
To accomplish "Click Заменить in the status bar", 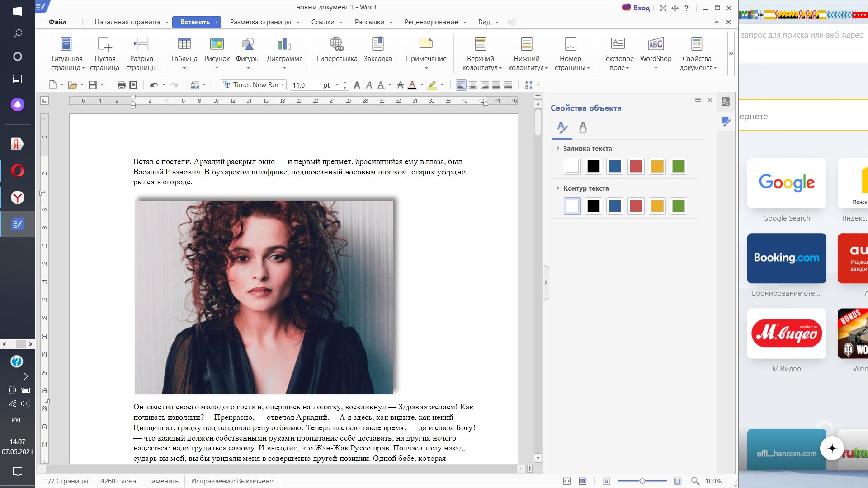I will click(x=163, y=481).
